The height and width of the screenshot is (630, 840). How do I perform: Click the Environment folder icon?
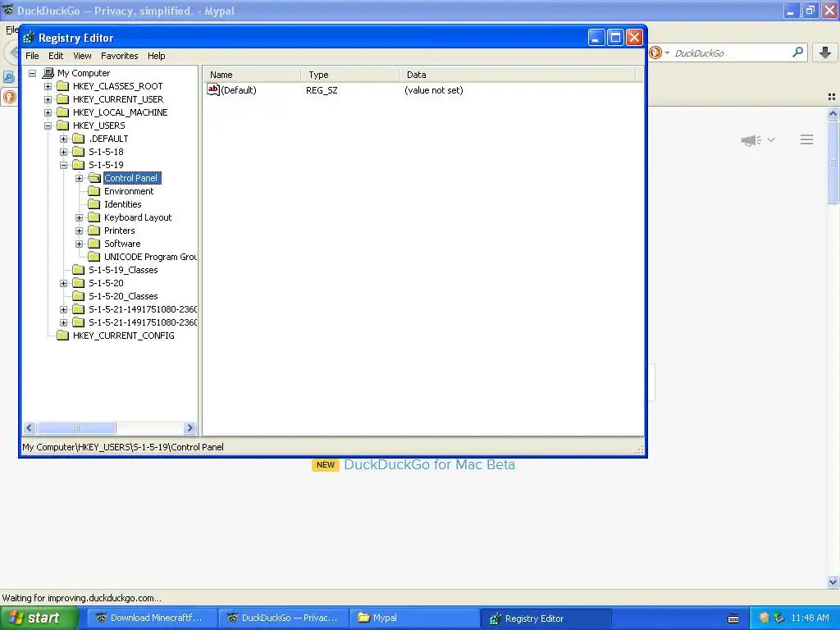tap(94, 190)
